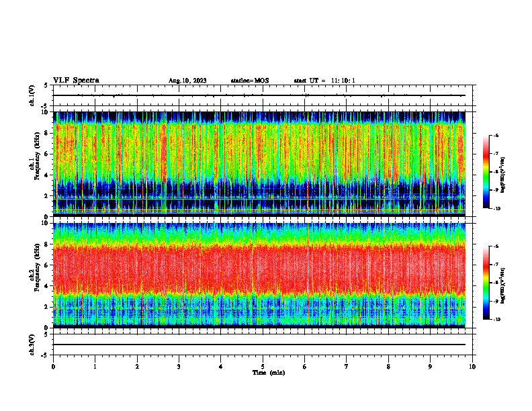Image resolution: width=532 pixels, height=411 pixels.
Task: Click the "station=MOS" header label
Action: tap(250, 81)
